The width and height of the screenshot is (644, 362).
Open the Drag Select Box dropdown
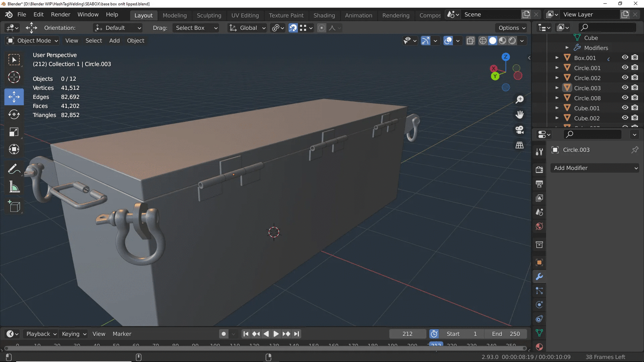pos(196,28)
